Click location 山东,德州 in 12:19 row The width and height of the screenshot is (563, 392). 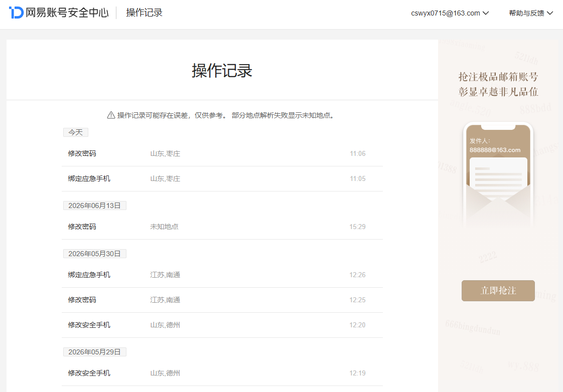tap(165, 373)
